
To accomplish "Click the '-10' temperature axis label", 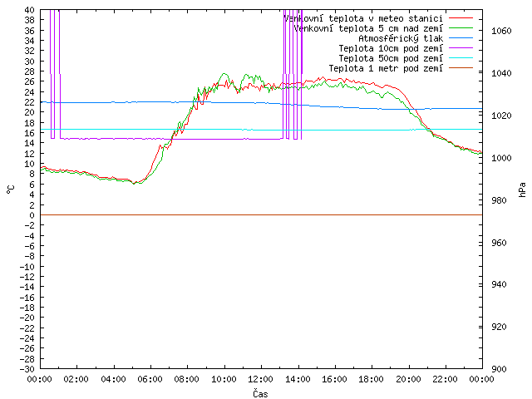I will coord(27,267).
